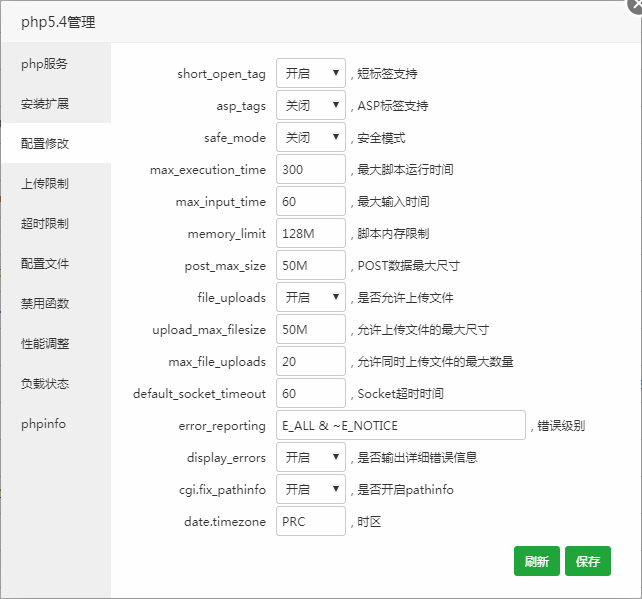Viewport: 642px width, 599px height.
Task: Switch to the 禁用函数 tab
Action: tap(45, 304)
